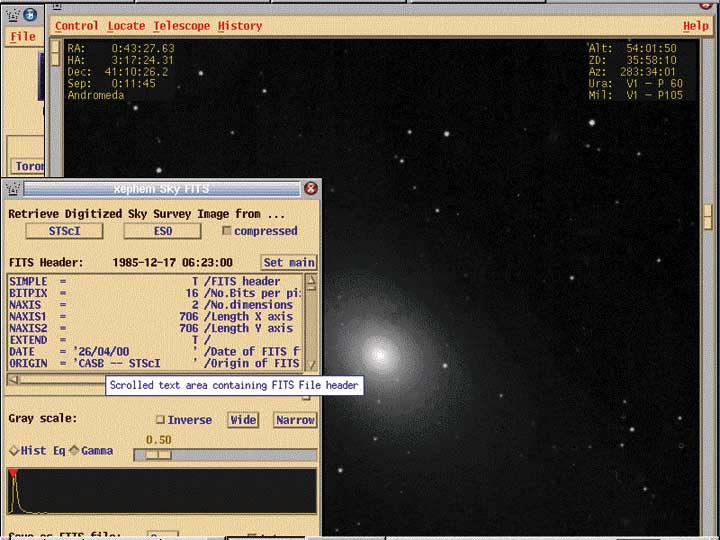Select the Gamma radio option
The image size is (720, 540).
click(x=74, y=451)
